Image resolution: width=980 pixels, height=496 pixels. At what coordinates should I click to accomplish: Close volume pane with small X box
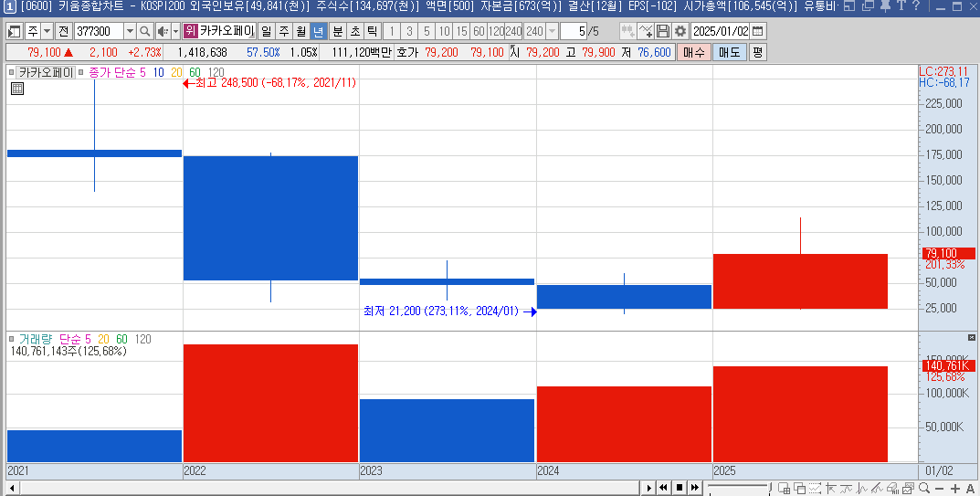(x=971, y=338)
